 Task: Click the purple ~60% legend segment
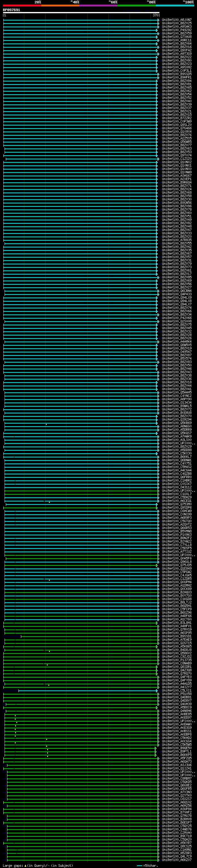pyautogui.click(x=98, y=6)
